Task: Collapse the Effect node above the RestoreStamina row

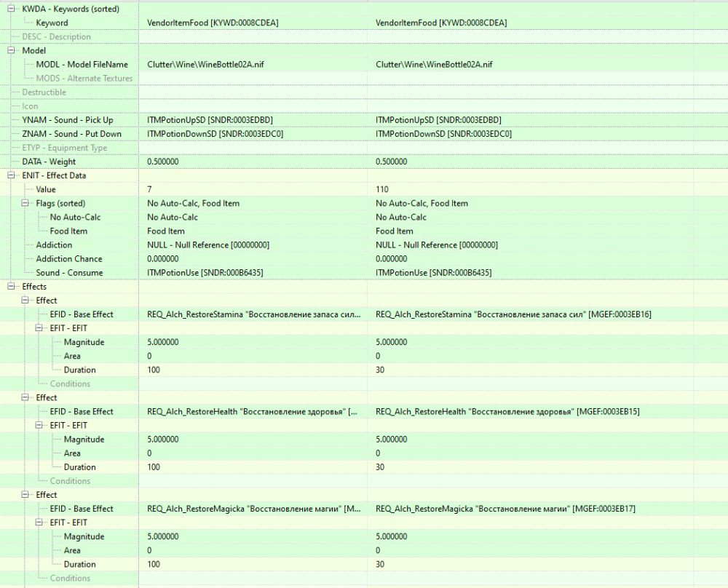Action: pyautogui.click(x=25, y=301)
